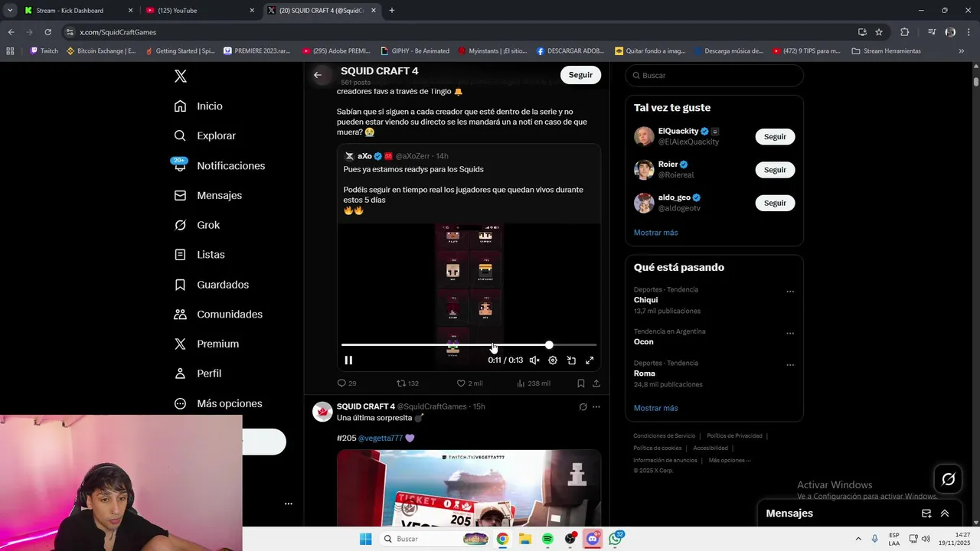
Task: Show more trends under Qué está pasando
Action: 655,408
